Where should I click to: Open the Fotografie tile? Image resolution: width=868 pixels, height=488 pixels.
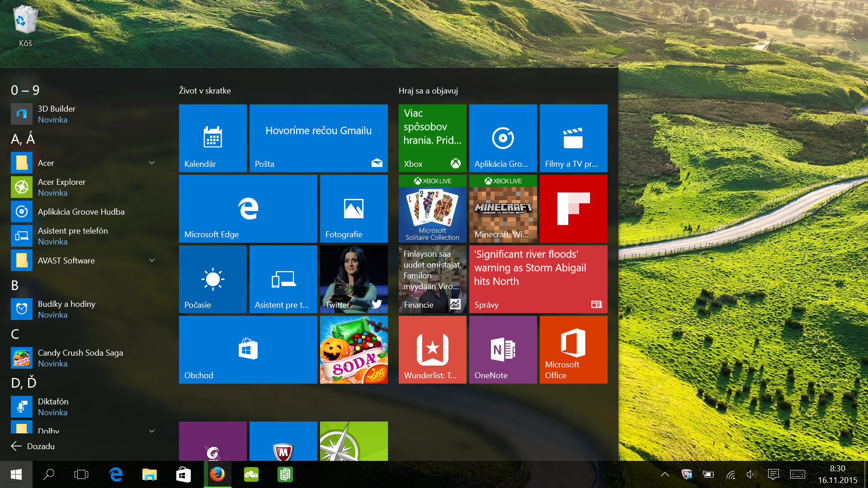pos(354,209)
